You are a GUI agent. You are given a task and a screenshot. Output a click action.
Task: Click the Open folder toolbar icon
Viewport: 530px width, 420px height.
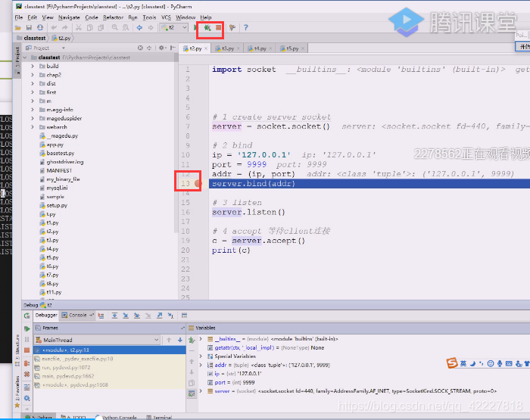[x=18, y=28]
